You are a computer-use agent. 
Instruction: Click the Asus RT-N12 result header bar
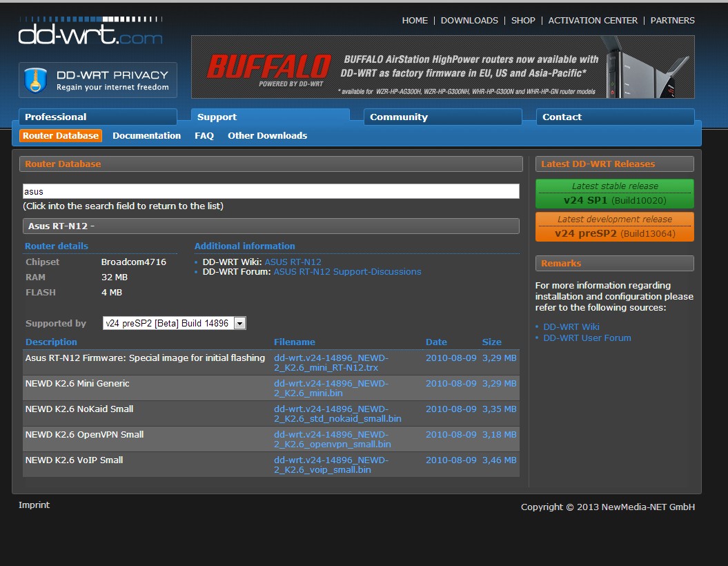click(x=270, y=226)
